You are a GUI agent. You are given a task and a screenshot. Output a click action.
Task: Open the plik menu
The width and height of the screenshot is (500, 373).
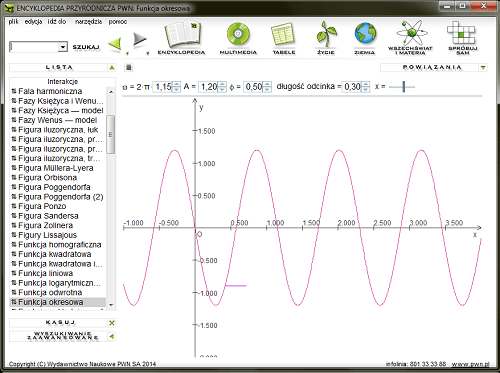coord(14,22)
